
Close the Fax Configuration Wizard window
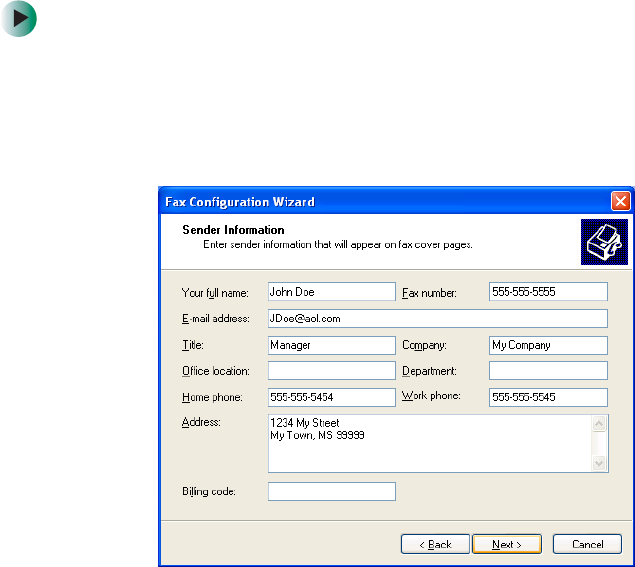[620, 201]
